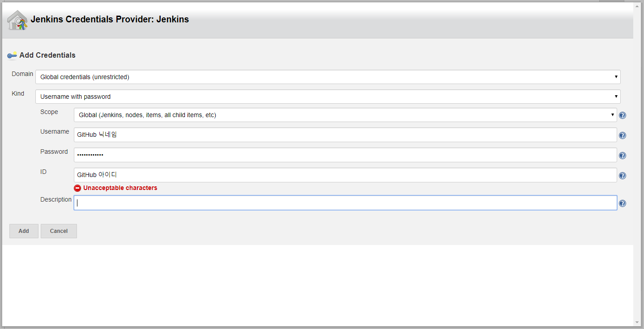This screenshot has width=644, height=329.
Task: Open help for the Scope field
Action: pyautogui.click(x=623, y=115)
